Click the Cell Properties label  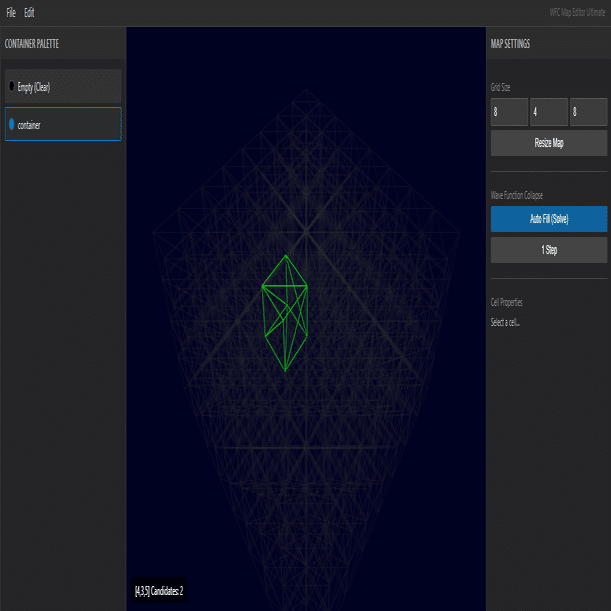507,302
